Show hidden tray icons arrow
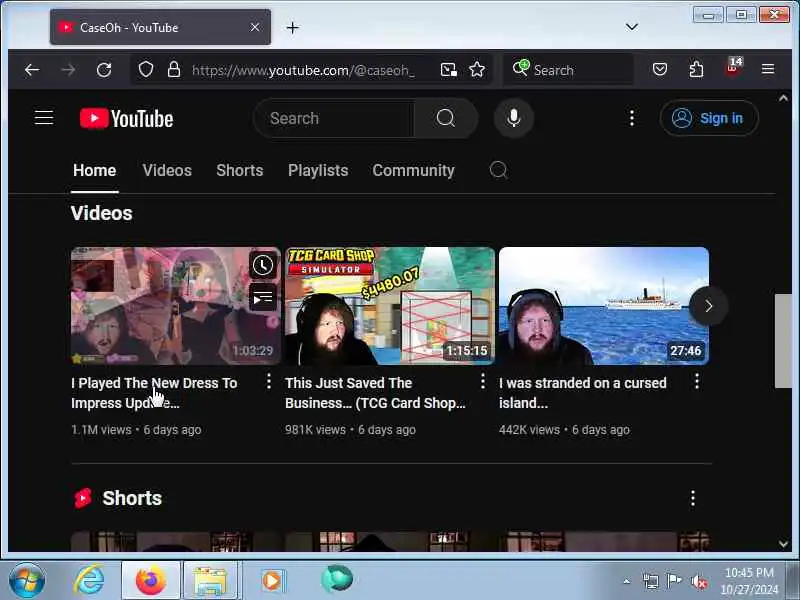The height and width of the screenshot is (600, 800). pyautogui.click(x=627, y=581)
